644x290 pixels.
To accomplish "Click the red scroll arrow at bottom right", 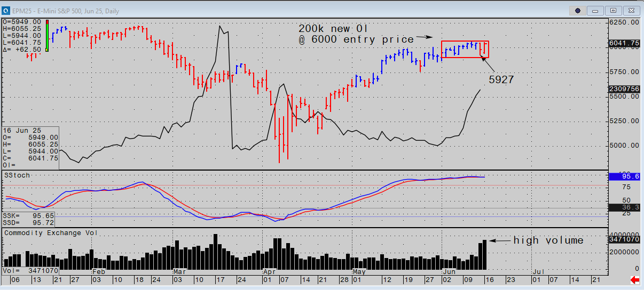I will (x=635, y=280).
